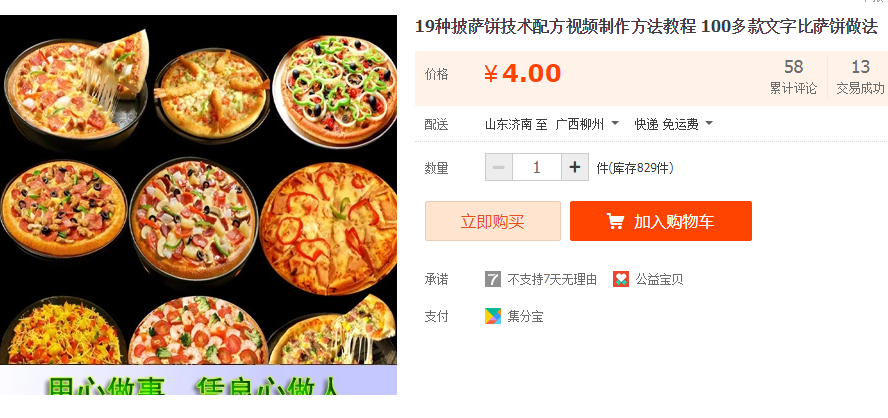Screen dimensions: 888x418
Task: Click the 不支持7天无理由 promise text
Action: [x=552, y=279]
